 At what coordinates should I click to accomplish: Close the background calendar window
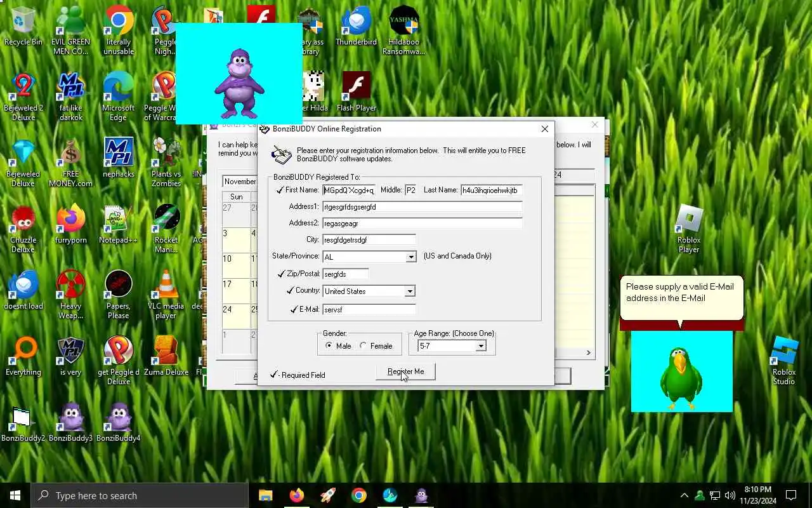coord(594,124)
